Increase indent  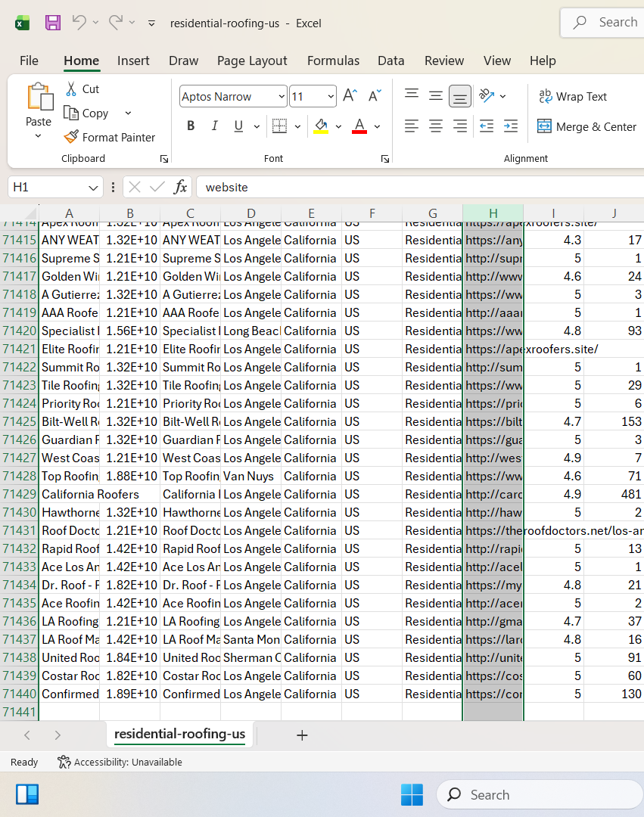[511, 126]
